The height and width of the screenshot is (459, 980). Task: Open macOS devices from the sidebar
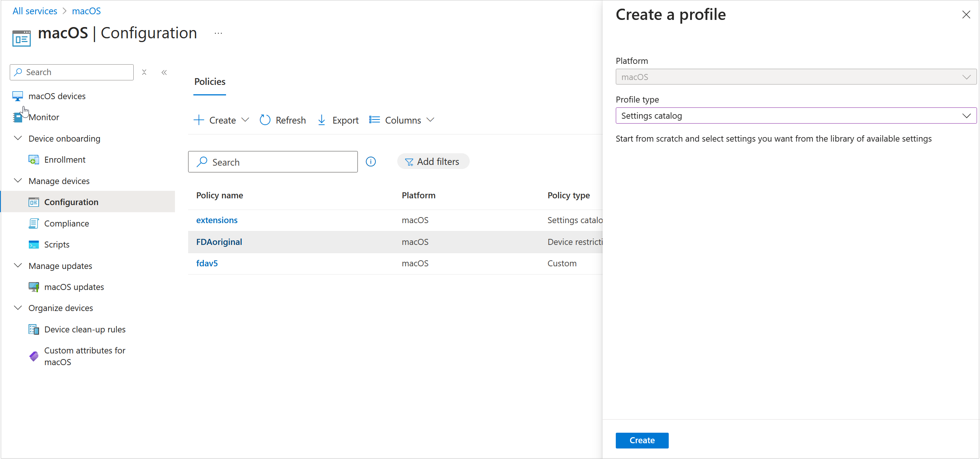point(56,96)
